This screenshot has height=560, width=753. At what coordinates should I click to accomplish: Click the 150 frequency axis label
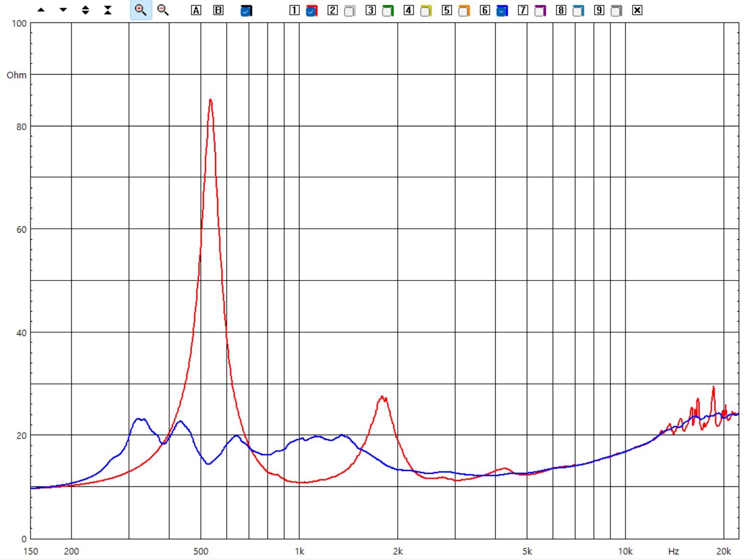pos(31,551)
